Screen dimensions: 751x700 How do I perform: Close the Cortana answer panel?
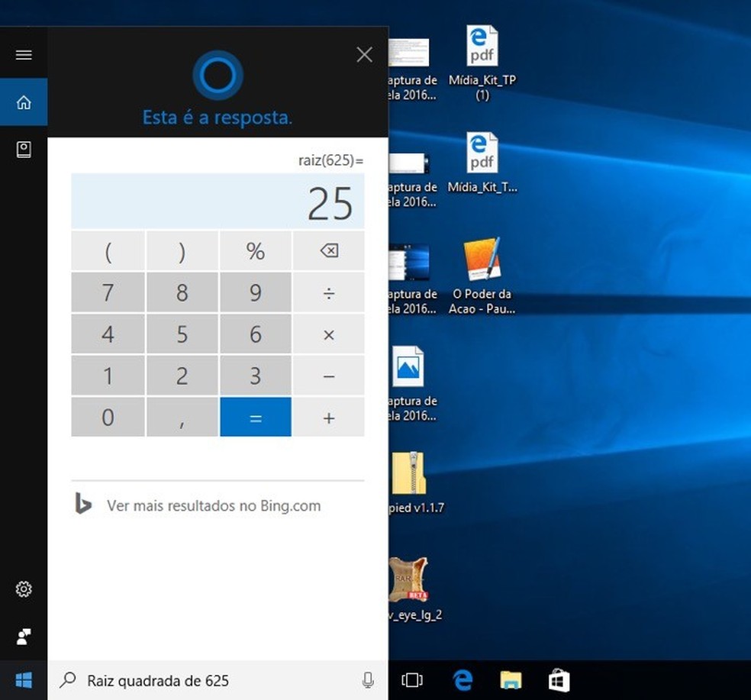click(x=365, y=55)
